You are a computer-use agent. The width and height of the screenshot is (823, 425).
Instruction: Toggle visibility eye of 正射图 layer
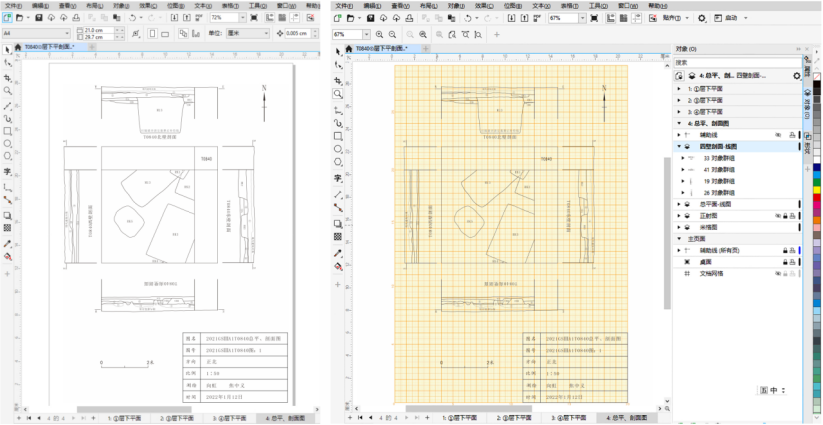(777, 215)
